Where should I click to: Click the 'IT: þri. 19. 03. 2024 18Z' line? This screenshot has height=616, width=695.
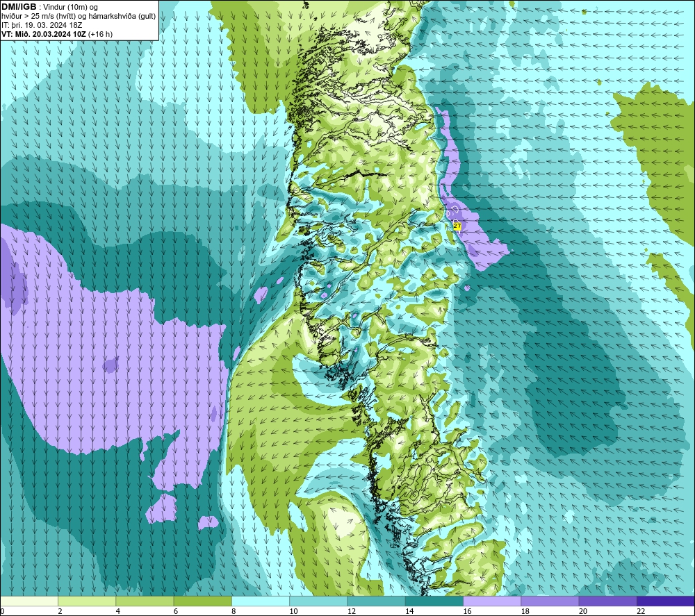point(42,25)
